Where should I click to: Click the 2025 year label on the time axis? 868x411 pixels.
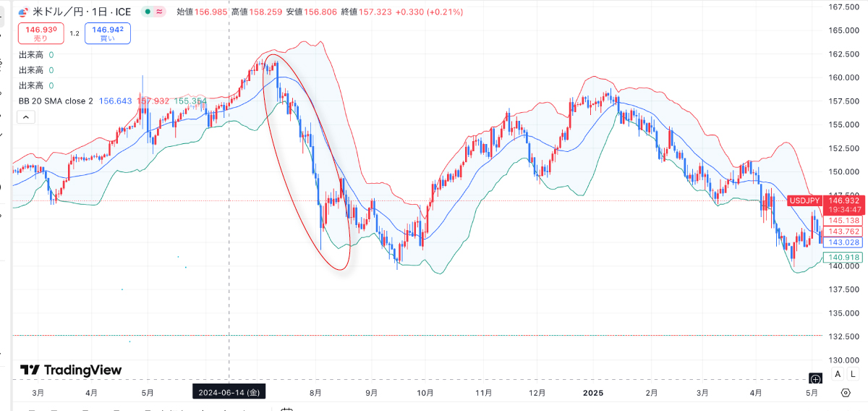click(x=592, y=393)
